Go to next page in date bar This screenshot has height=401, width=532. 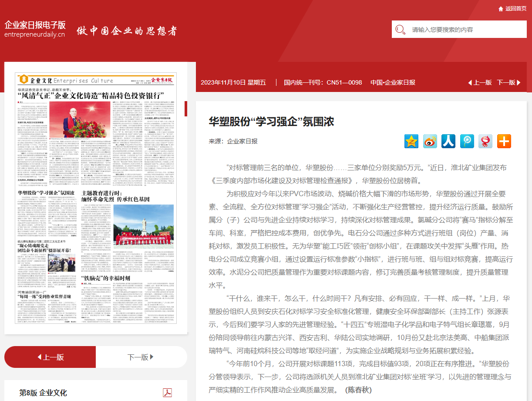(x=508, y=82)
